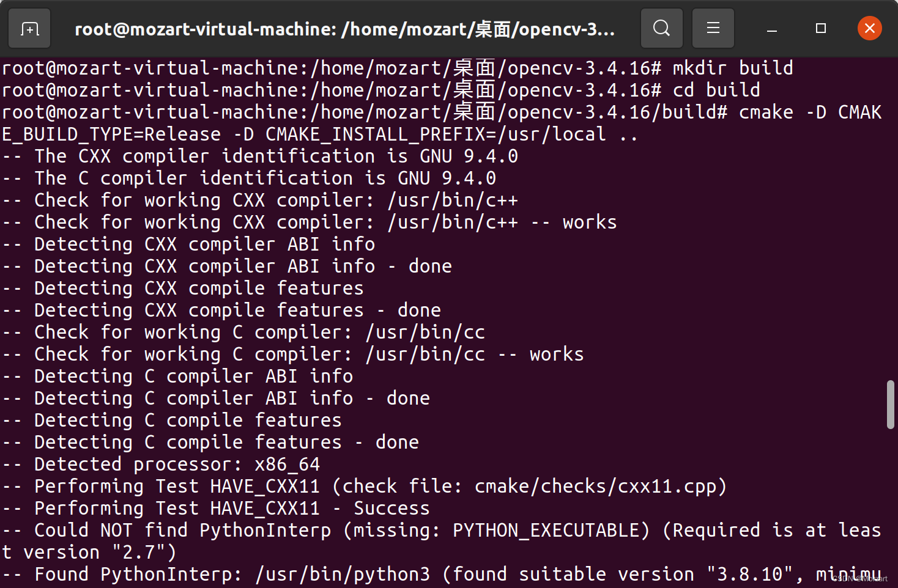Open the hamburger menu
Image resolution: width=898 pixels, height=588 pixels.
click(x=713, y=28)
